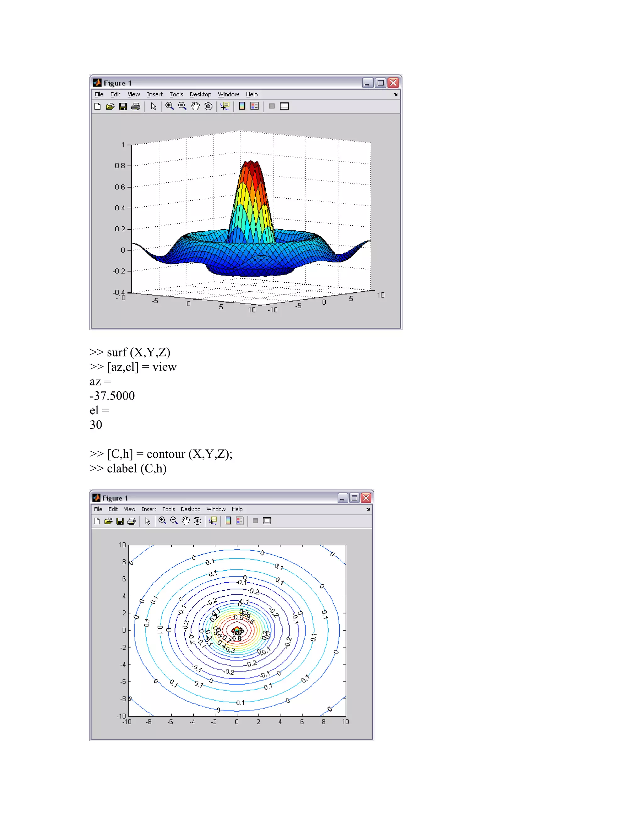
Task: Open Edit menu in surf figure window
Action: click(115, 94)
